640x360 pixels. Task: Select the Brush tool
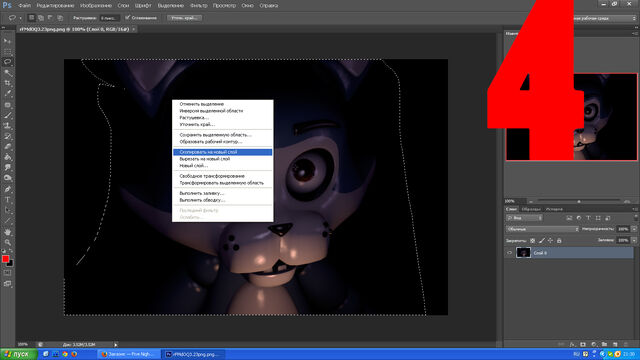coord(7,116)
